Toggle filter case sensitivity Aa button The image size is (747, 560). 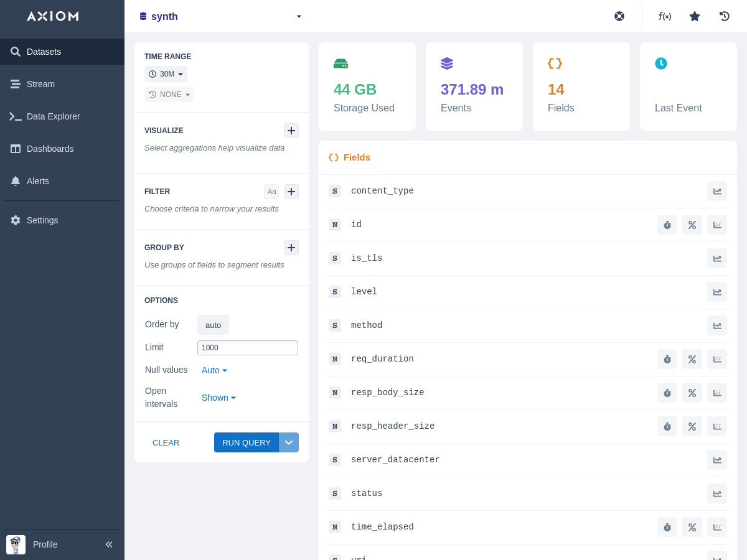(271, 192)
